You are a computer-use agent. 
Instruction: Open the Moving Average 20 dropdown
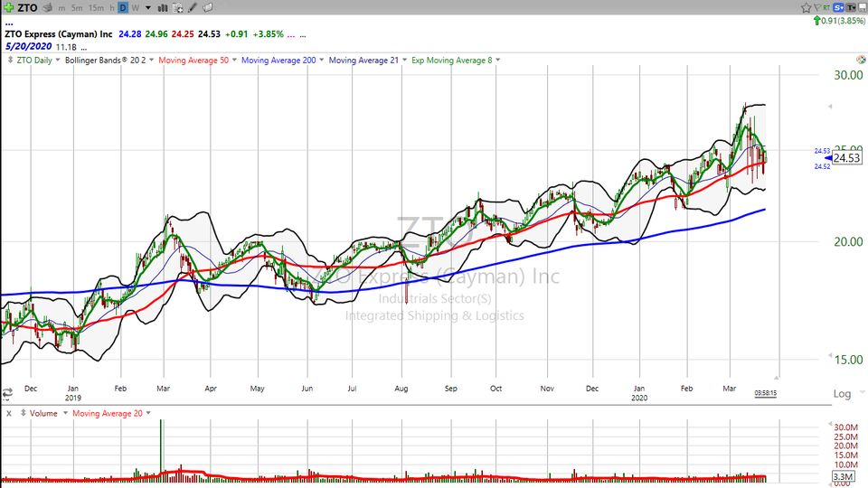148,413
